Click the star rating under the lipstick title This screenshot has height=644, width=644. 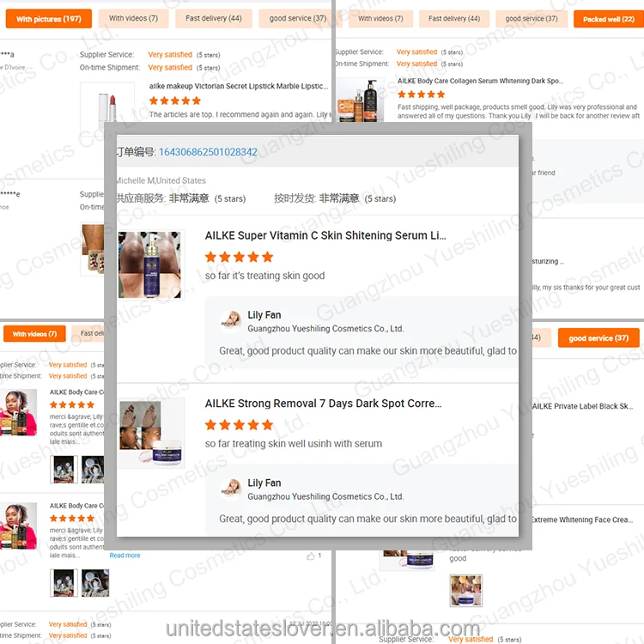[175, 100]
